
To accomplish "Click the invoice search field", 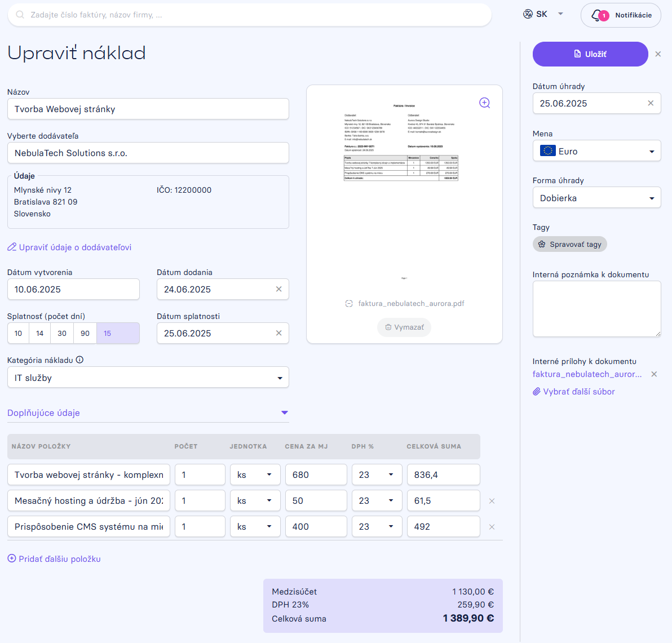I will 250,15.
